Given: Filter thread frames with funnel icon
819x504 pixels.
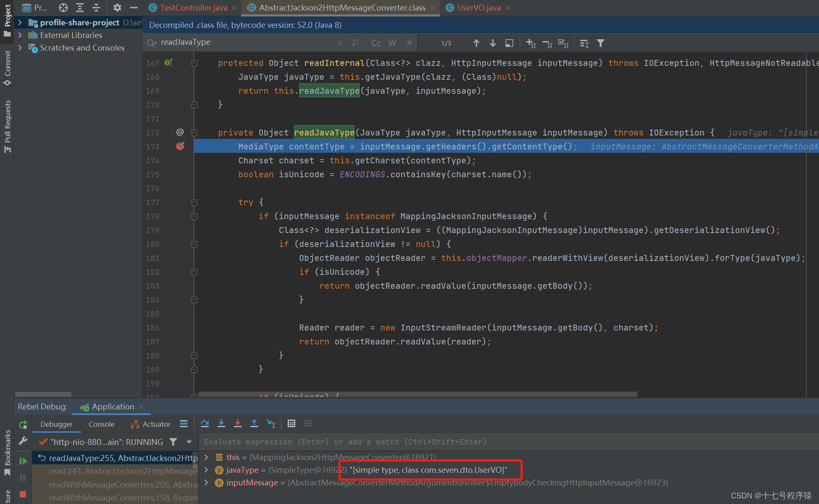Looking at the screenshot, I should pyautogui.click(x=173, y=442).
